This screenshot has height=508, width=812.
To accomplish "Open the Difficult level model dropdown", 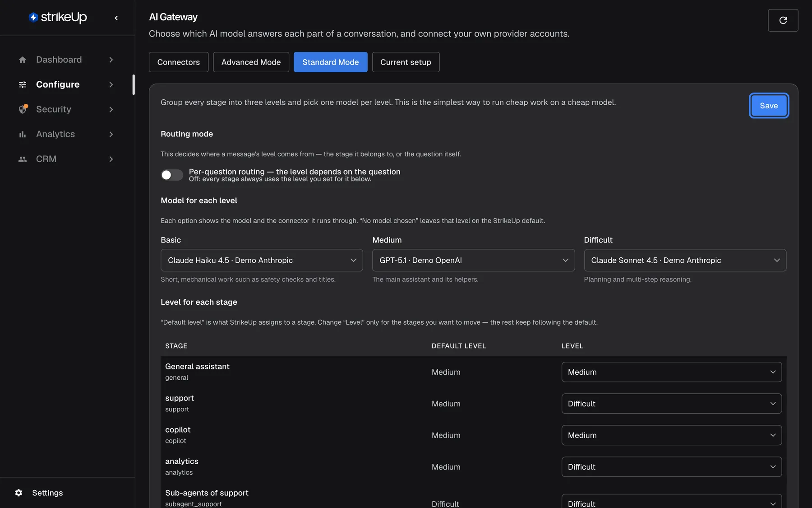I will (x=685, y=260).
